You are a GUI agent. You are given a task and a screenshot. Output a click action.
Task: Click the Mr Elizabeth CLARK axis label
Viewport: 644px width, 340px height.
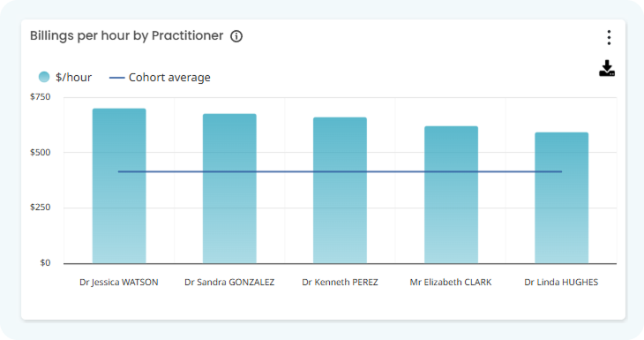click(451, 283)
